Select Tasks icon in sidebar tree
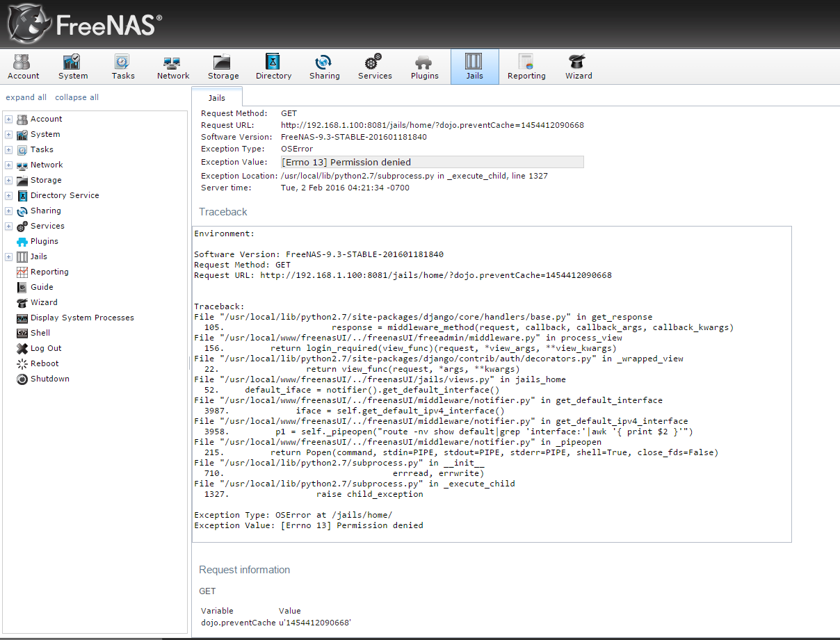This screenshot has width=840, height=640. tap(22, 150)
